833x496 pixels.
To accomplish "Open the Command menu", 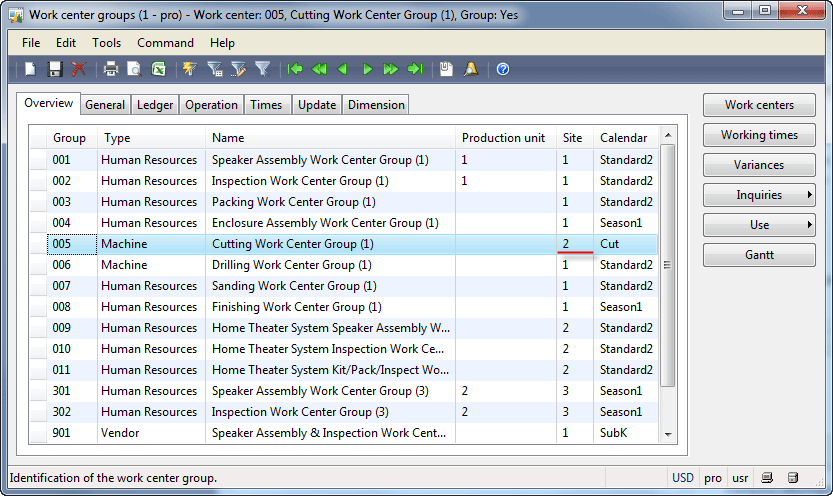I will point(165,43).
